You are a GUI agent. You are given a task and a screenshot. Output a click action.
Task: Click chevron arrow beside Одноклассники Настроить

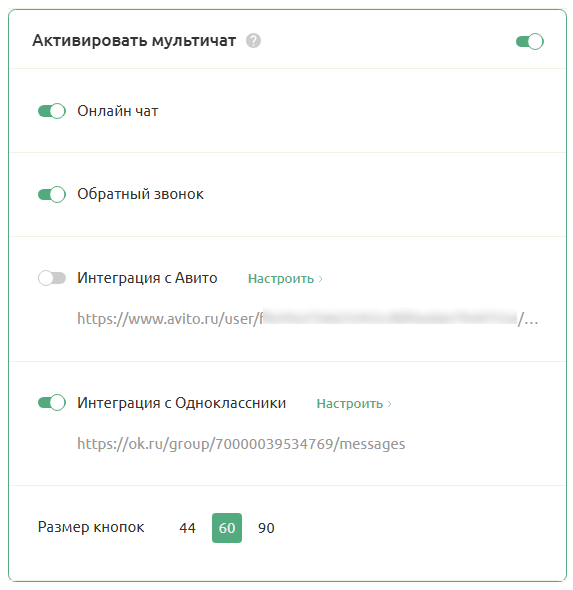[x=389, y=404]
